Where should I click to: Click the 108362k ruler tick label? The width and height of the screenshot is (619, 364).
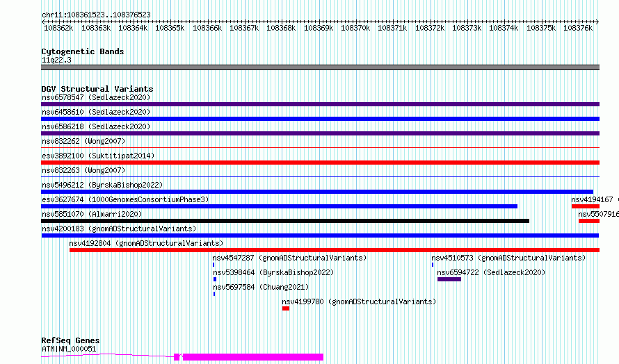pos(58,28)
